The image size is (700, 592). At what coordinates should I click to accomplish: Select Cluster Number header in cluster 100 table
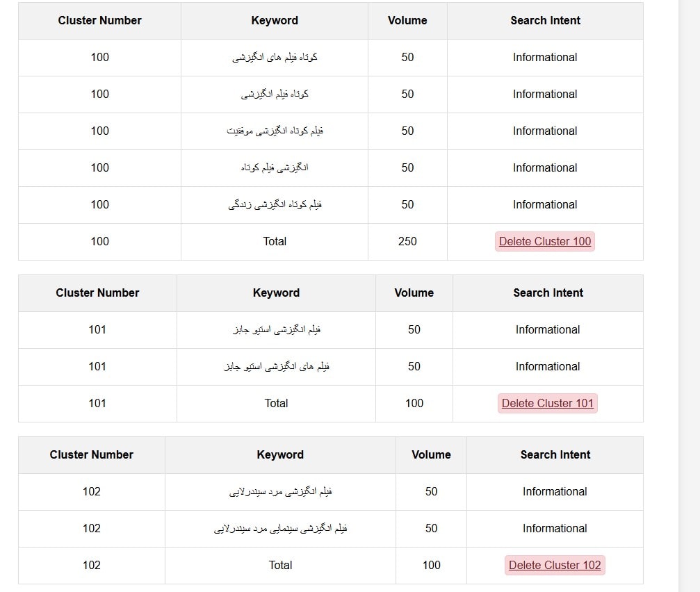tap(99, 21)
